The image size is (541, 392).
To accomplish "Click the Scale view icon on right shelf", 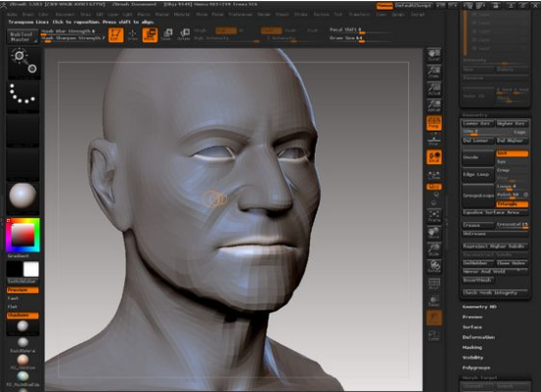I will click(434, 249).
